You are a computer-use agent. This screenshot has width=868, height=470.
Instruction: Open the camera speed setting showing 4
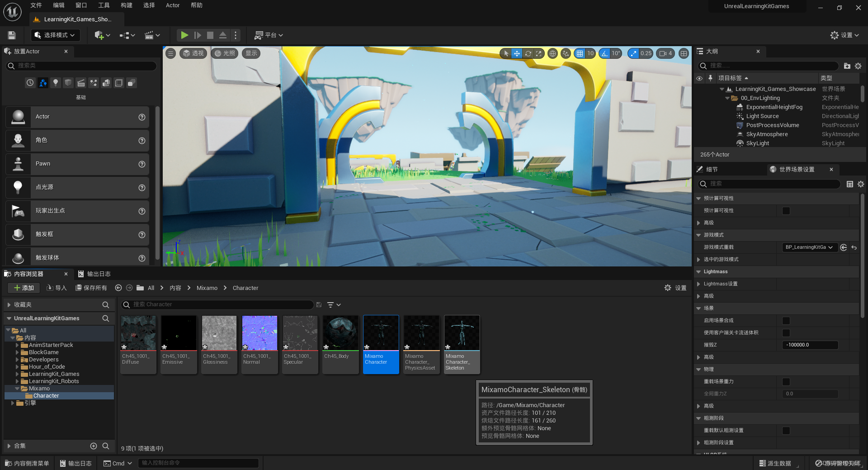click(665, 53)
